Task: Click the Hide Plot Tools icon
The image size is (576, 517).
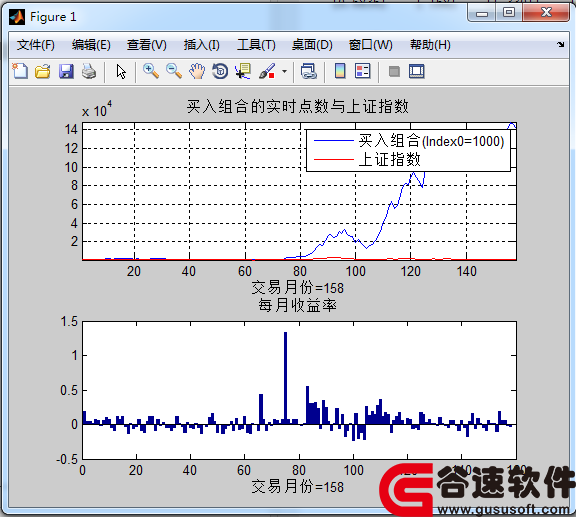Action: pos(394,71)
